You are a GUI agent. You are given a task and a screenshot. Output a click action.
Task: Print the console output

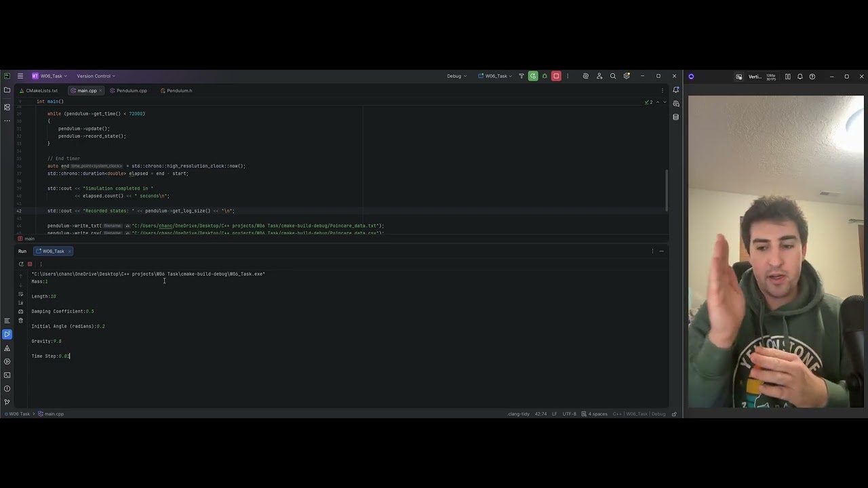point(20,312)
